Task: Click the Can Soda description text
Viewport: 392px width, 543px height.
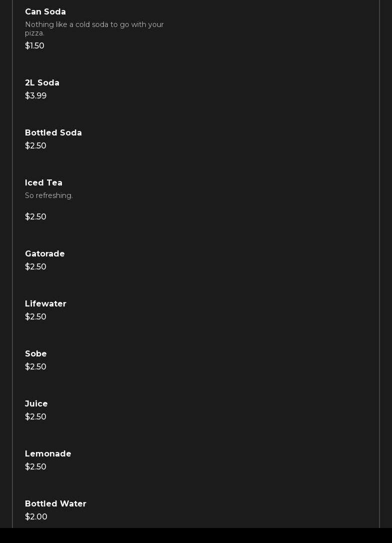Action: click(x=94, y=28)
